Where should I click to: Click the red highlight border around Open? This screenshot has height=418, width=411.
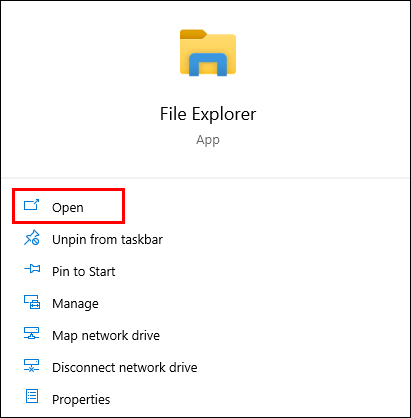coord(68,206)
